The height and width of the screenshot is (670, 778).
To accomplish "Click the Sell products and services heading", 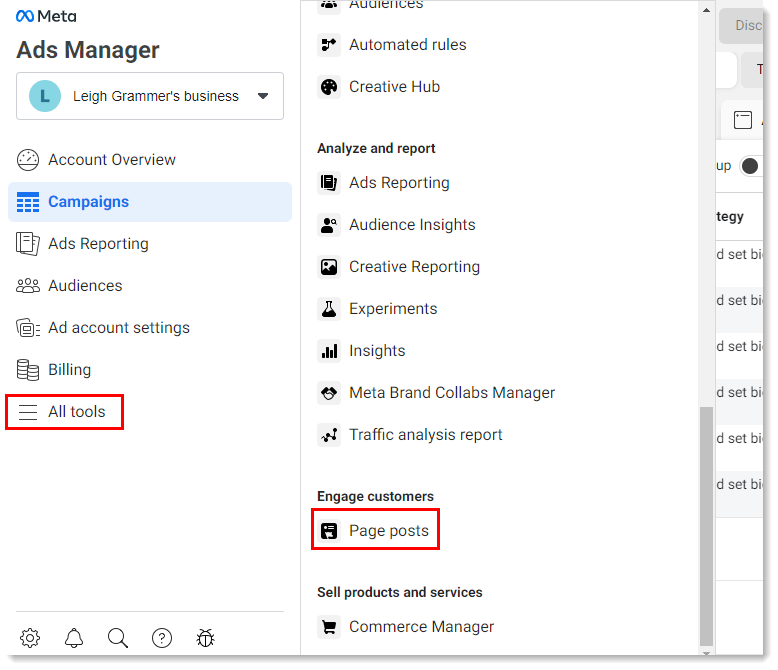I will [399, 593].
